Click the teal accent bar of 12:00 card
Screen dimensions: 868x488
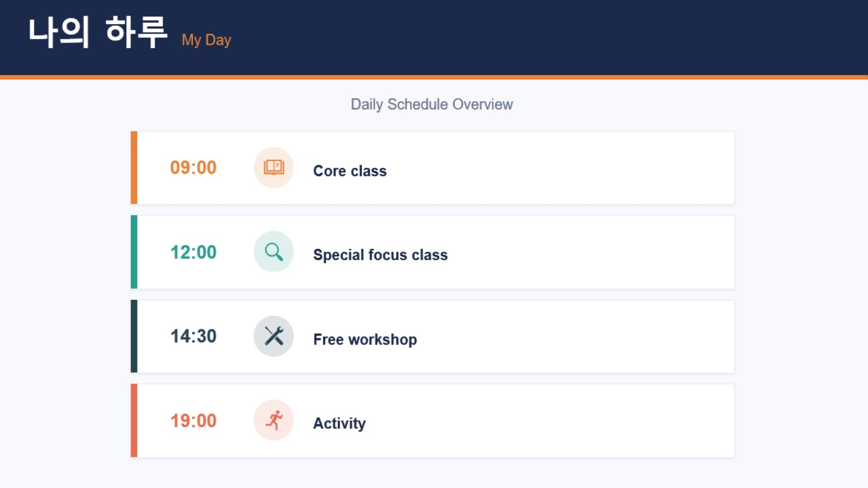coord(134,252)
